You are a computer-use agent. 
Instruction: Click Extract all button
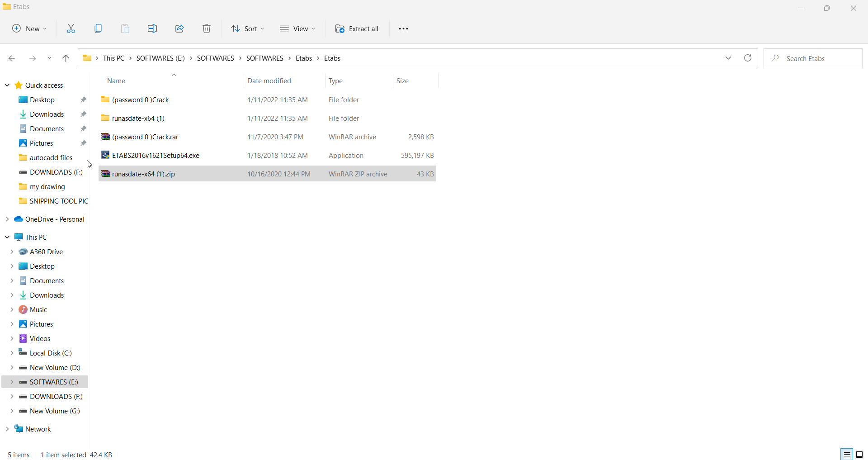pos(357,28)
